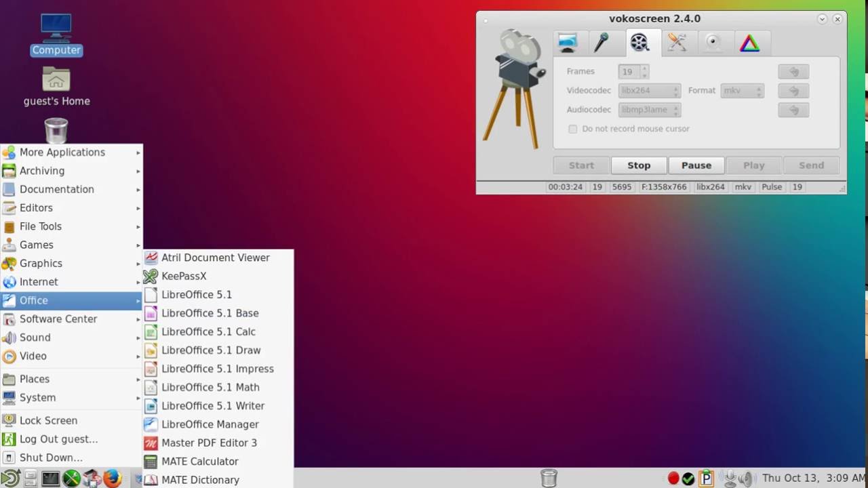Open Software Center menu entry
868x488 pixels.
71,319
